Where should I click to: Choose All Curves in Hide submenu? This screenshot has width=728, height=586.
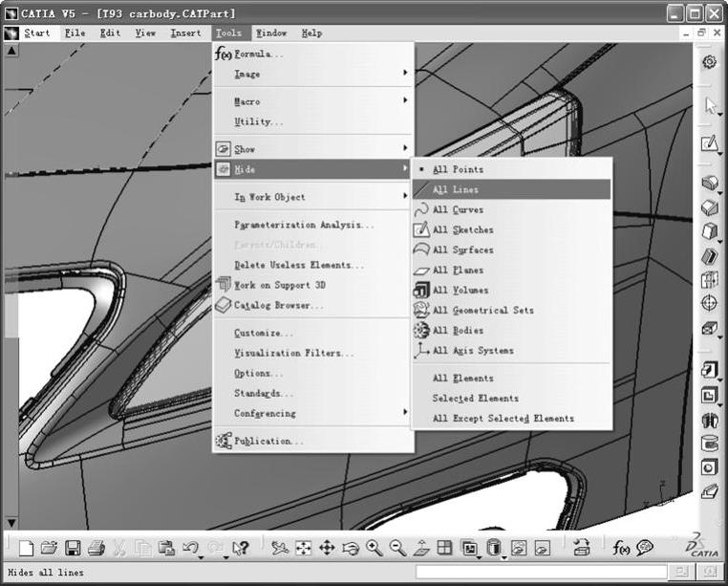tap(512, 209)
